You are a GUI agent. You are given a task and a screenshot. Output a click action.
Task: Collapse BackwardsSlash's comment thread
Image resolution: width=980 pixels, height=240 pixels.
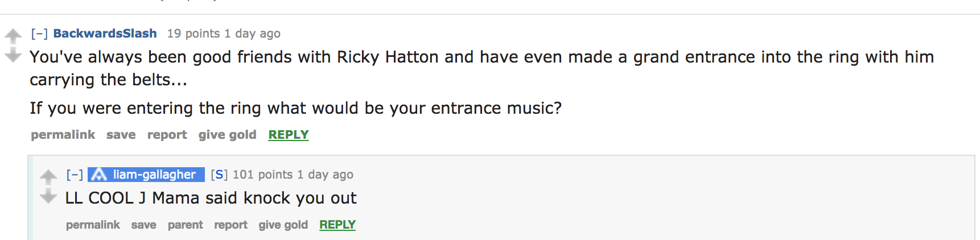(x=39, y=34)
